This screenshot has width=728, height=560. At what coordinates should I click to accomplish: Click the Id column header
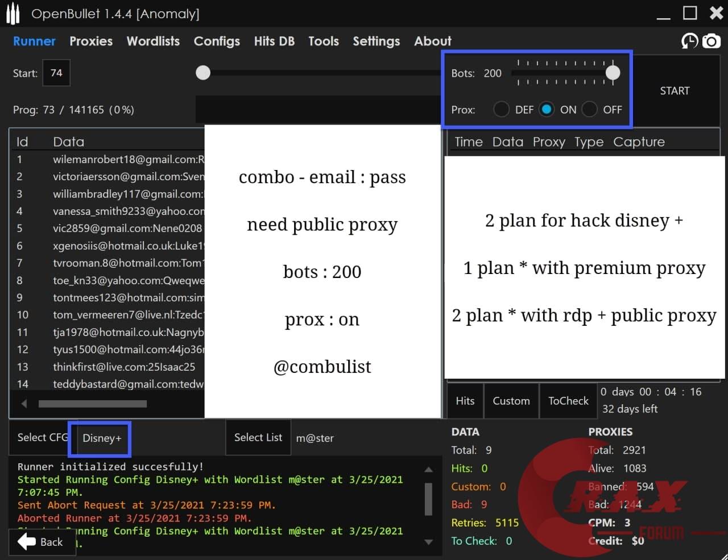pos(22,142)
